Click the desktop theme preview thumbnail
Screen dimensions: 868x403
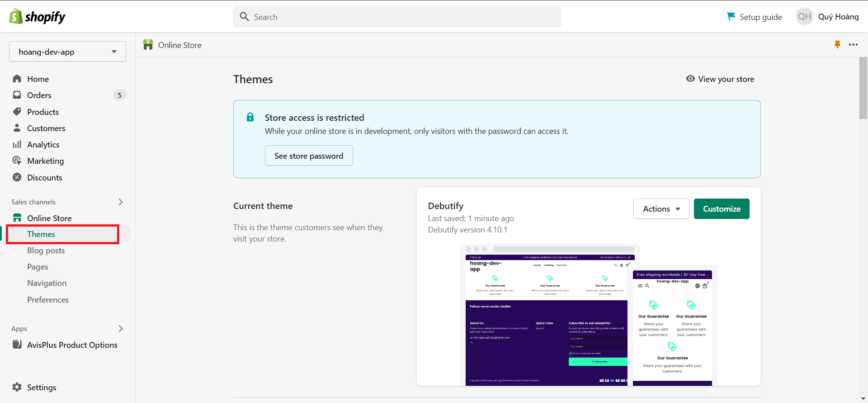coord(547,315)
